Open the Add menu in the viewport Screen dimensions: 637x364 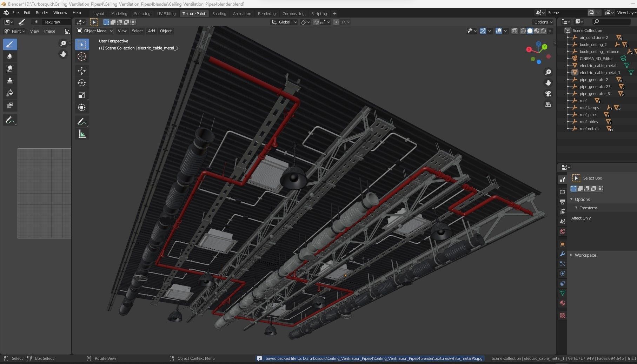(151, 31)
